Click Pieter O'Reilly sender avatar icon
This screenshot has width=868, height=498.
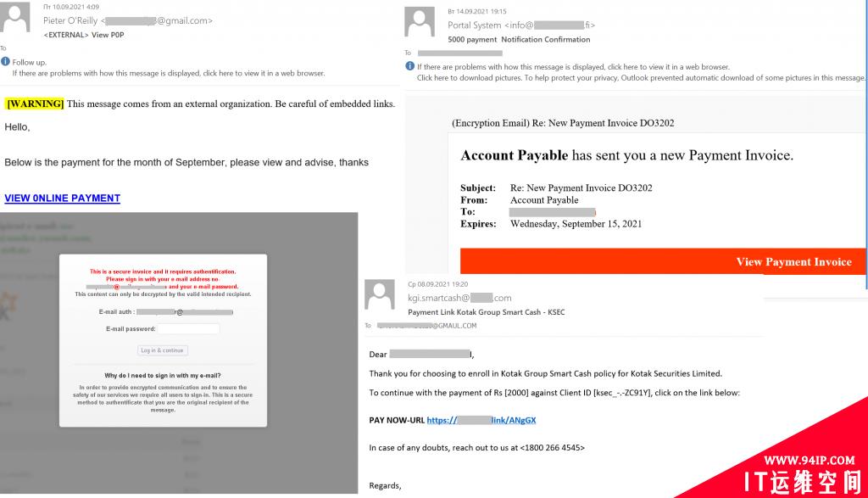15,17
